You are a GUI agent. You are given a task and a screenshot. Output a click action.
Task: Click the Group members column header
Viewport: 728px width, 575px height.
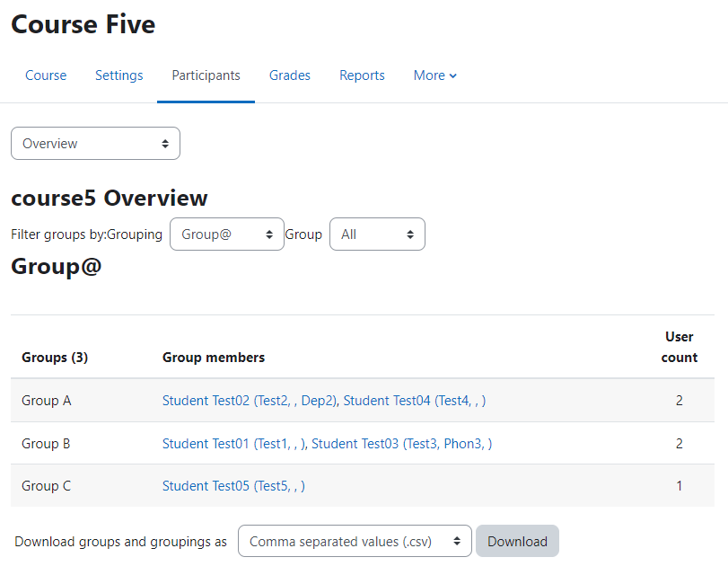[x=214, y=357]
